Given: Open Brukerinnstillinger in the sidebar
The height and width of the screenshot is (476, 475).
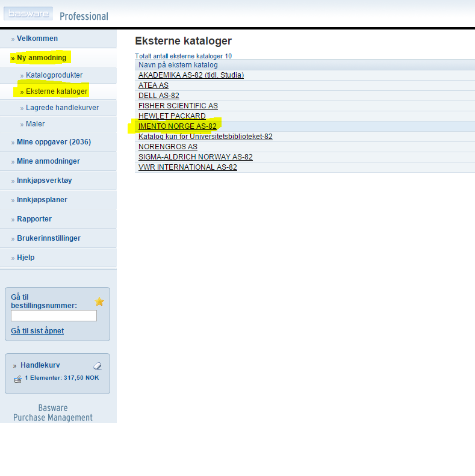Looking at the screenshot, I should (48, 238).
